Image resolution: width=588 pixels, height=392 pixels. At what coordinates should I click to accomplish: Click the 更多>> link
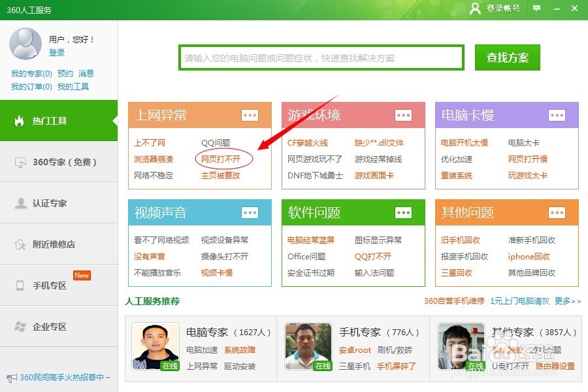[x=568, y=301]
